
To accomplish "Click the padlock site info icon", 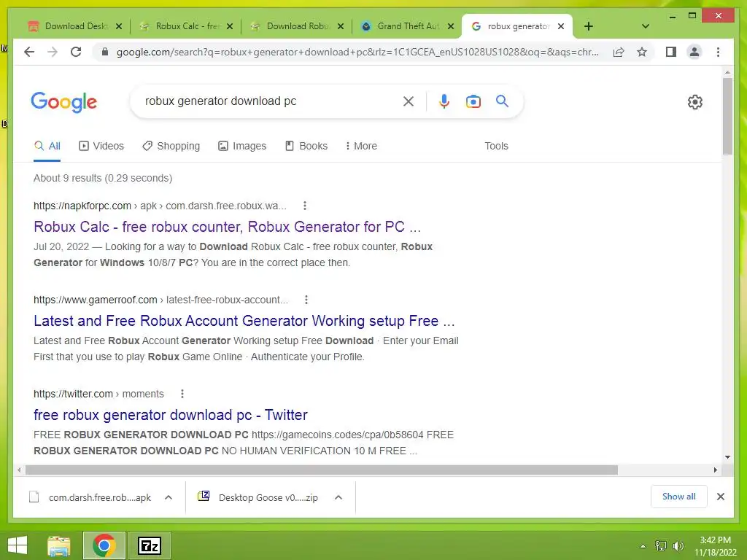I will [x=105, y=52].
